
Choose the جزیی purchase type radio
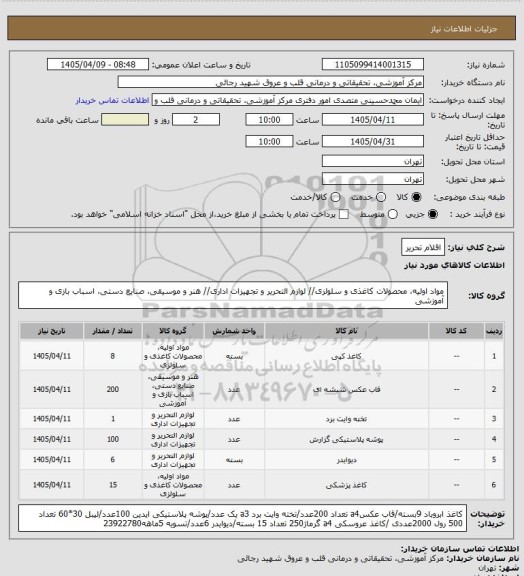[x=433, y=214]
